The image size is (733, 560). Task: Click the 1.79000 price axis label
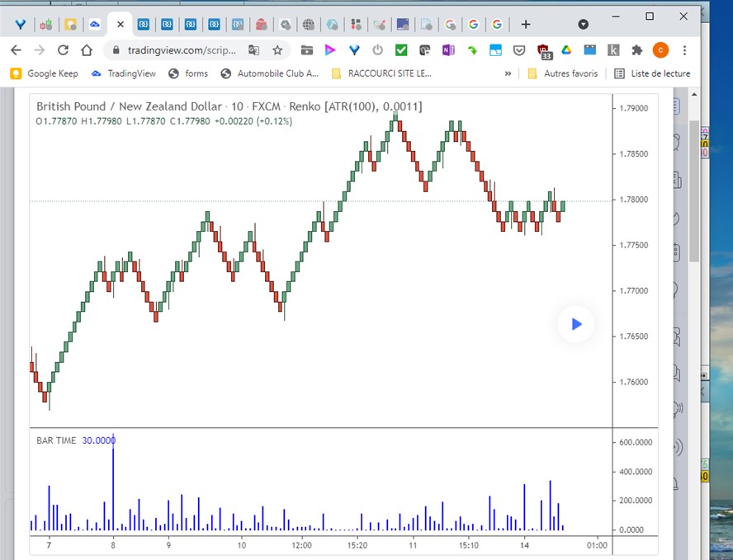point(633,108)
